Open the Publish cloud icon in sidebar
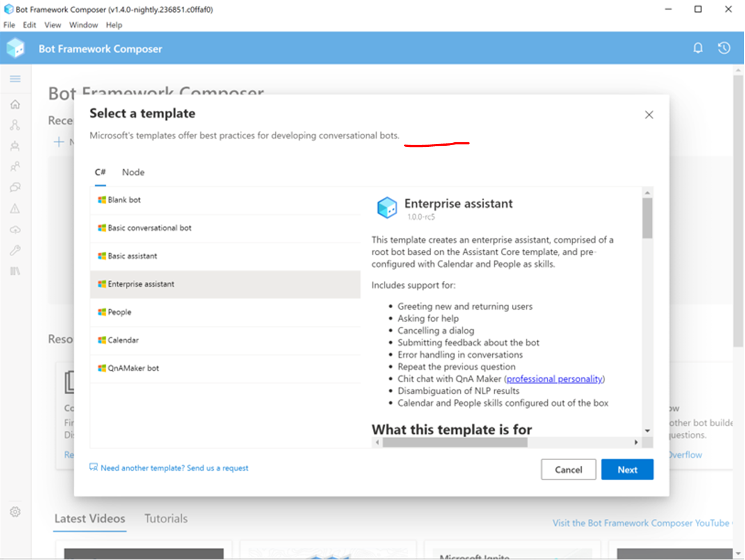The image size is (745, 560). click(15, 229)
